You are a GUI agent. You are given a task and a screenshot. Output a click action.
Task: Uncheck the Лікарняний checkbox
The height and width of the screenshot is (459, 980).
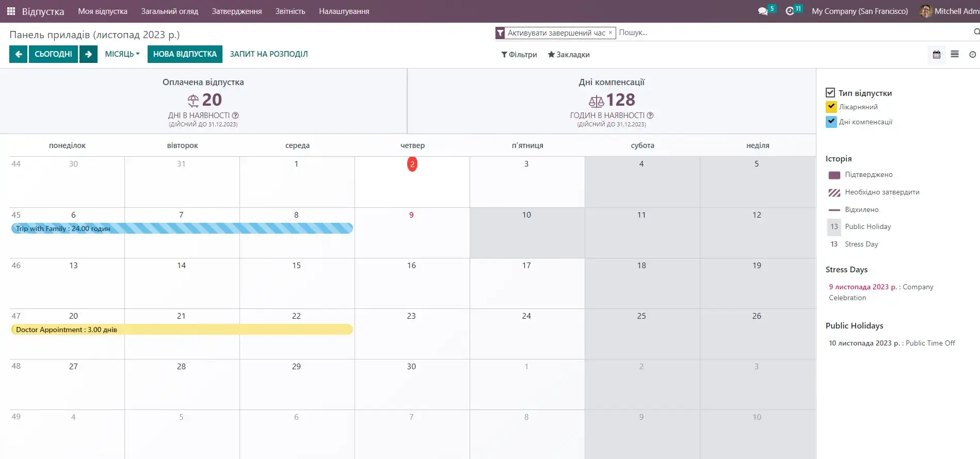pos(831,107)
